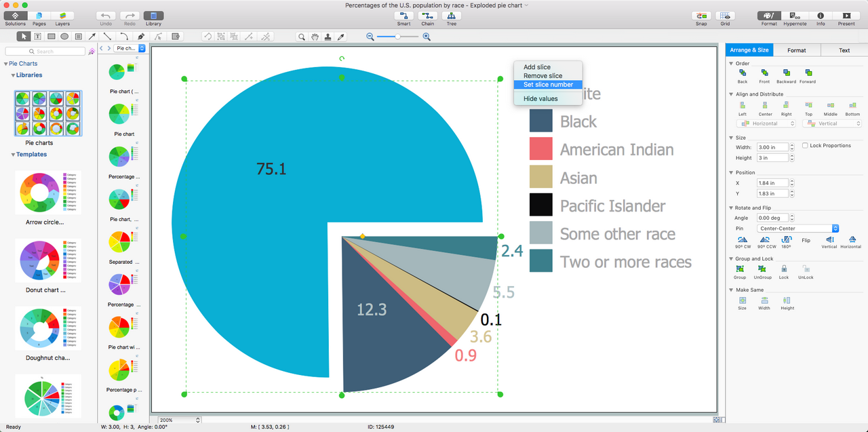Click the Black legend color swatch

point(541,121)
